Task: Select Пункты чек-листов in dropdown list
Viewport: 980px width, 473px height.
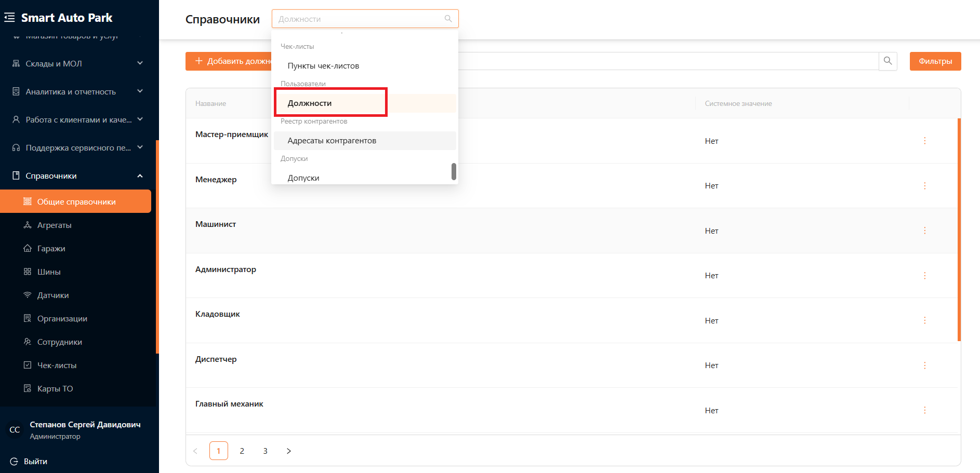Action: [323, 66]
